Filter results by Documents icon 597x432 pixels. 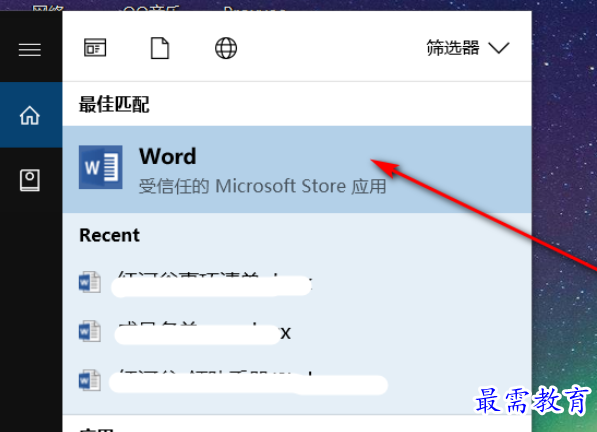point(160,48)
